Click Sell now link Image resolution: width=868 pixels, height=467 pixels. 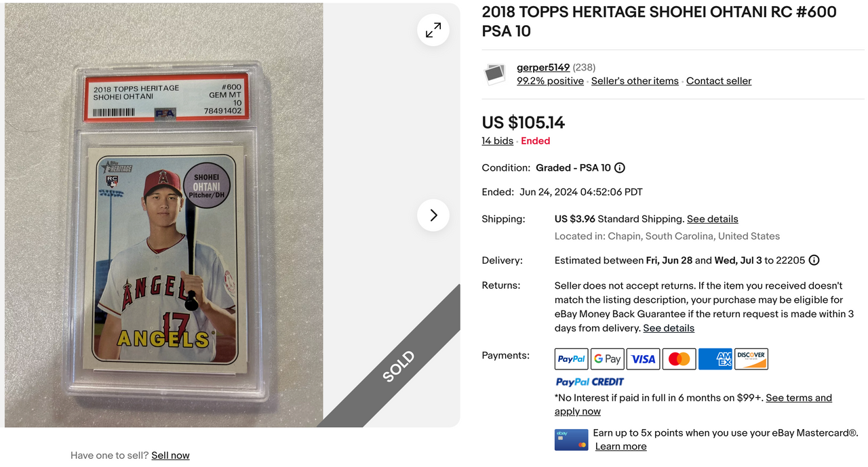(170, 455)
